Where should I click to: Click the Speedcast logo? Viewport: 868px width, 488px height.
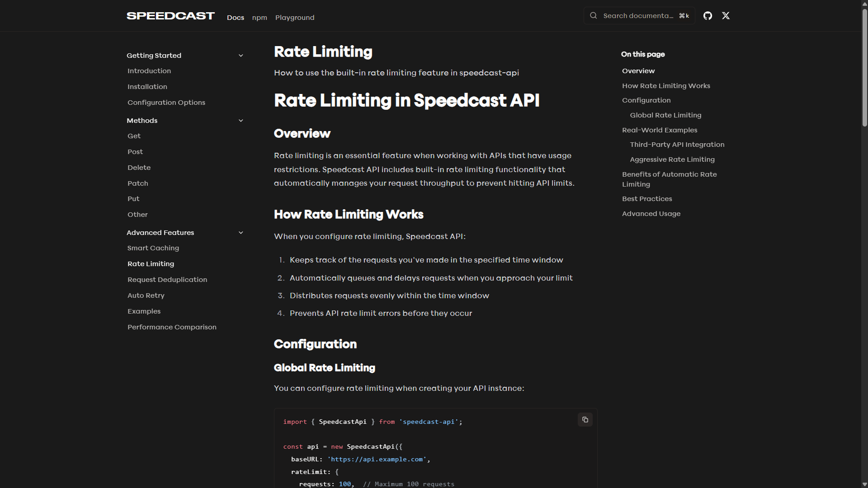pyautogui.click(x=170, y=16)
